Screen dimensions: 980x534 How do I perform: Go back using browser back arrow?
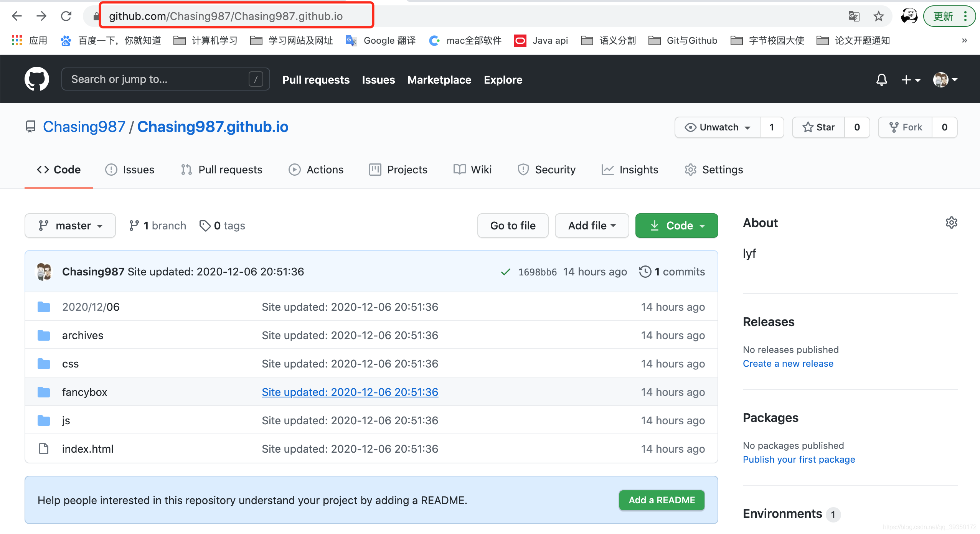(17, 16)
